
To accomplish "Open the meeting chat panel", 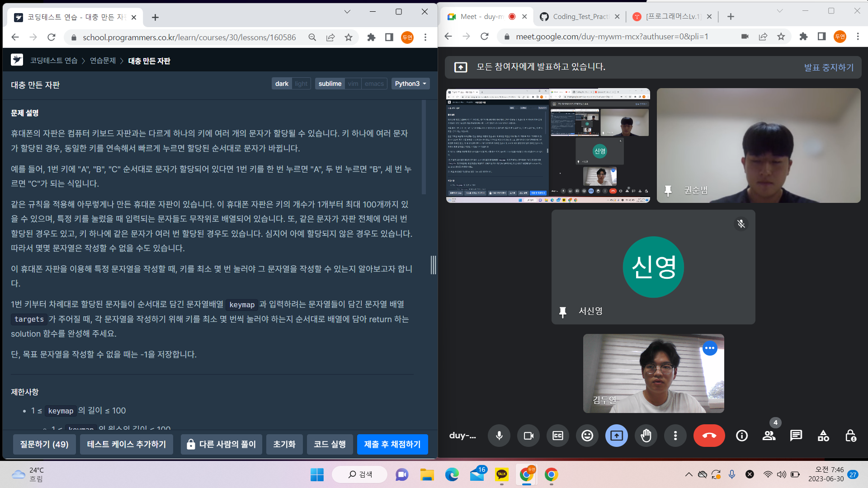I will click(x=796, y=436).
